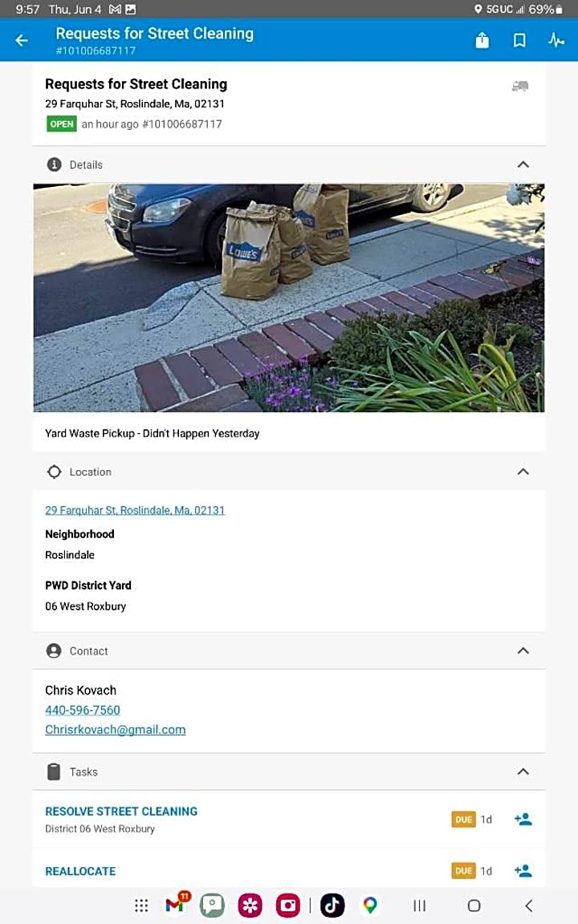Tap the Contact person icon
Viewport: 578px width, 924px height.
tap(54, 650)
